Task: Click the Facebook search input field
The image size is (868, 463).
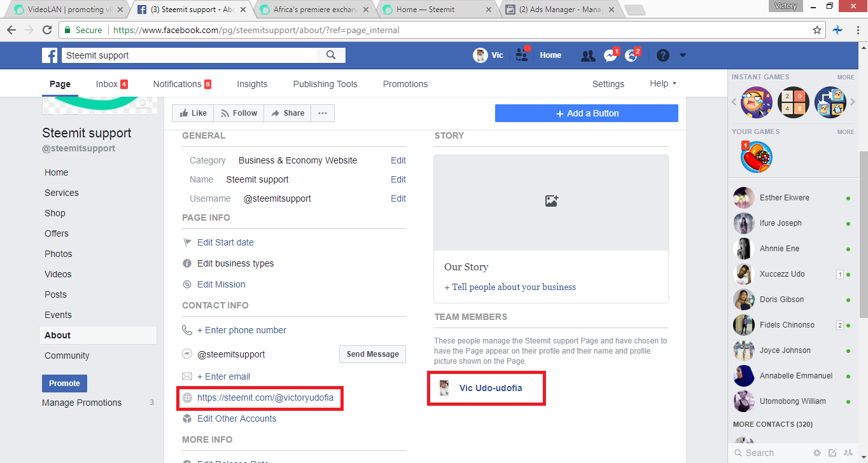Action: pyautogui.click(x=190, y=55)
